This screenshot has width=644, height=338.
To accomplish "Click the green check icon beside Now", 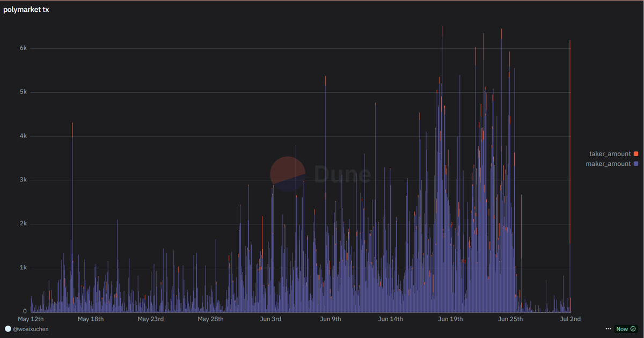I will pos(633,329).
